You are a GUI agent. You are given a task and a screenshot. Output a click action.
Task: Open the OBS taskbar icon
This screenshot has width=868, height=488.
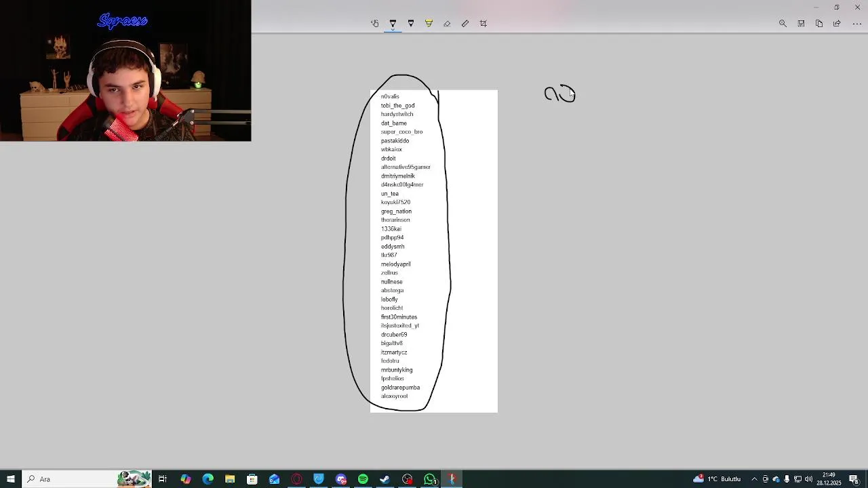click(x=408, y=479)
